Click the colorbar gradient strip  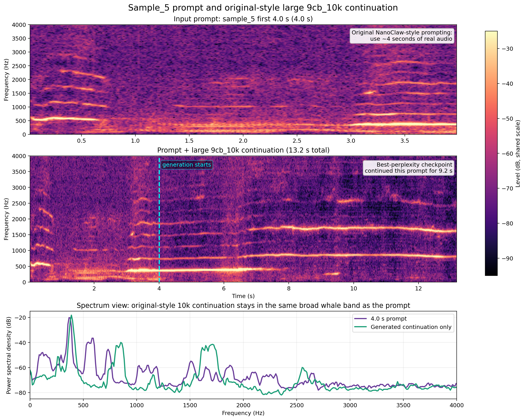point(491,153)
